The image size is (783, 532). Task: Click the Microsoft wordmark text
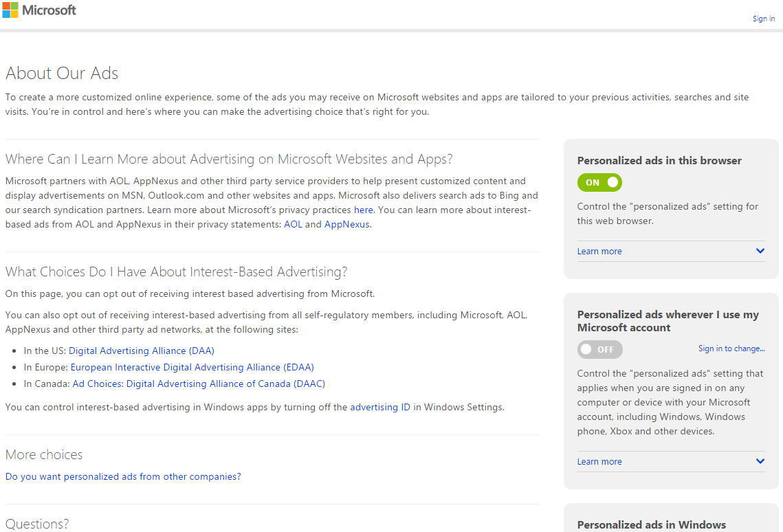(49, 10)
